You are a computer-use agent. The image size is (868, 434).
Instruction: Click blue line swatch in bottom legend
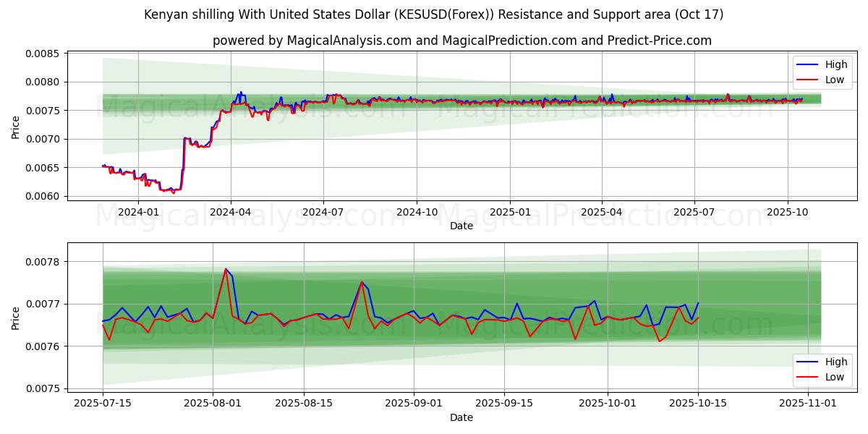[x=807, y=362]
